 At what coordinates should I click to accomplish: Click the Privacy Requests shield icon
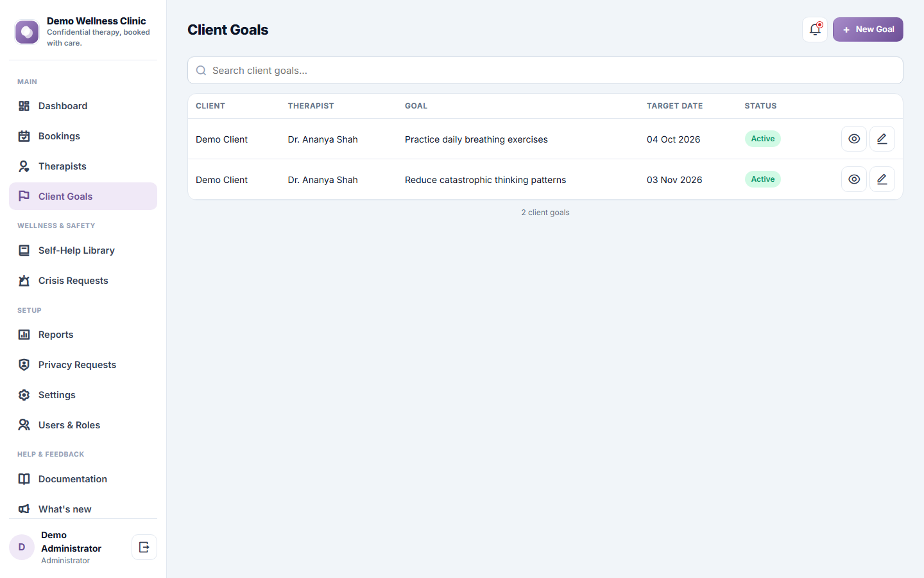(24, 365)
